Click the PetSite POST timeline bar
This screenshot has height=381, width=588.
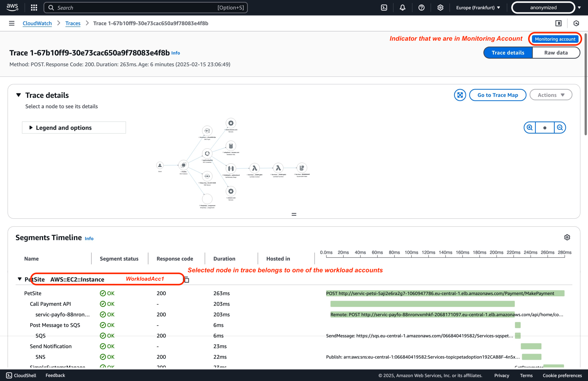(445, 293)
